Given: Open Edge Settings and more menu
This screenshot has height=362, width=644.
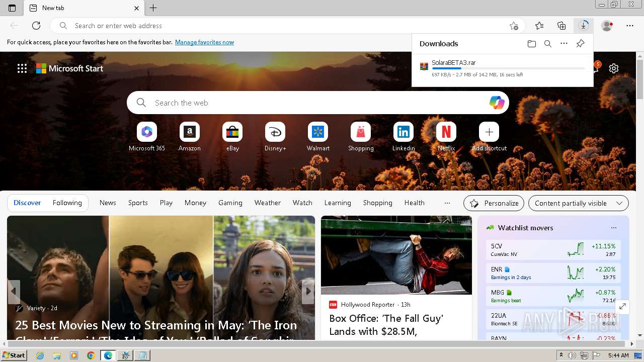Looking at the screenshot, I should click(x=630, y=26).
